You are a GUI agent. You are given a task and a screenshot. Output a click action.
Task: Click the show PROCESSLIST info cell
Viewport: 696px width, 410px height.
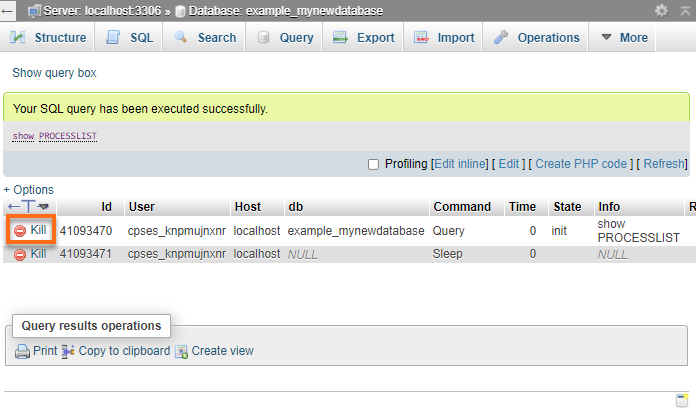click(x=638, y=231)
